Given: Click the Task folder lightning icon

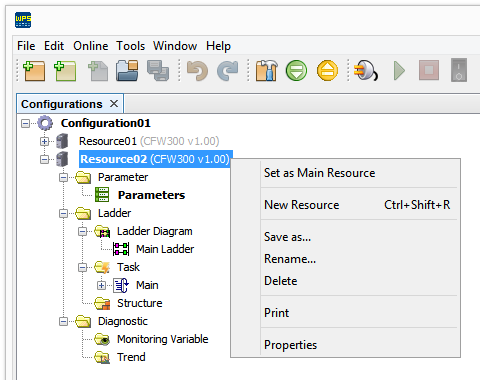Looking at the screenshot, I should click(x=102, y=267).
